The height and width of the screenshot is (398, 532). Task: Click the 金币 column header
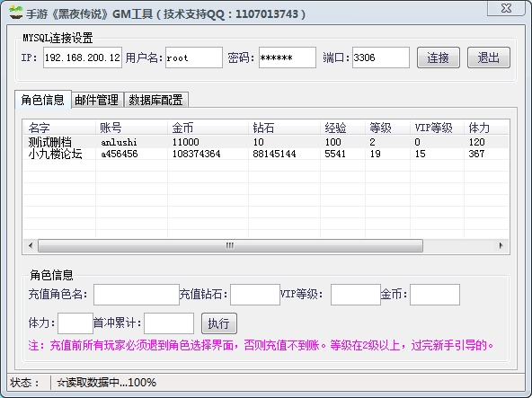(208, 128)
